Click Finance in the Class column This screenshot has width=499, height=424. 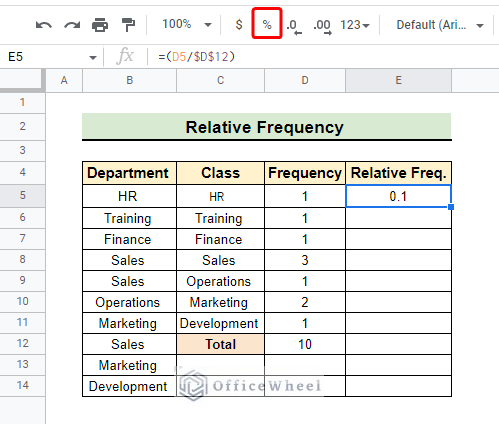(x=219, y=239)
